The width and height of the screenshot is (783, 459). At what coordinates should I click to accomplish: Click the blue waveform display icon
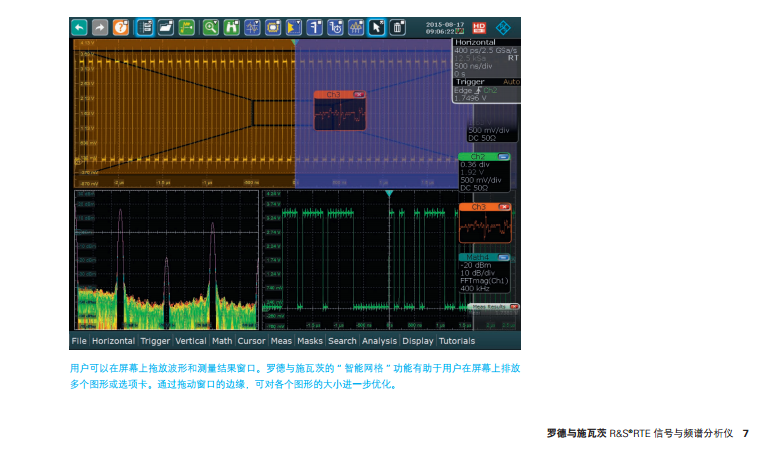[x=252, y=27]
